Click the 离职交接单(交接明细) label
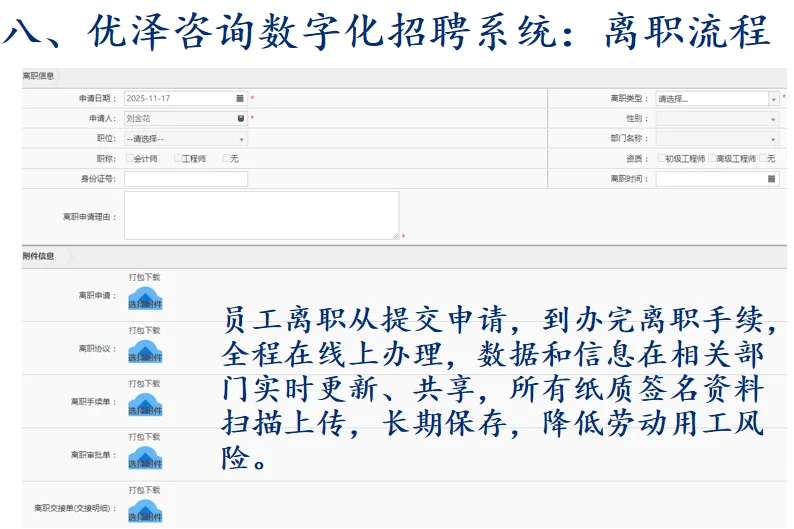Screen dimensions: 794x529 75,508
